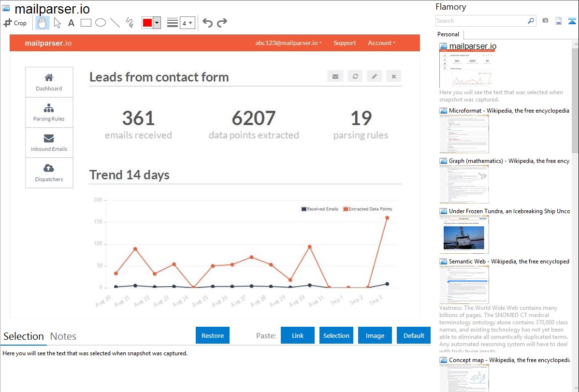579x392 pixels.
Task: Click the red color swatch
Action: [x=147, y=23]
